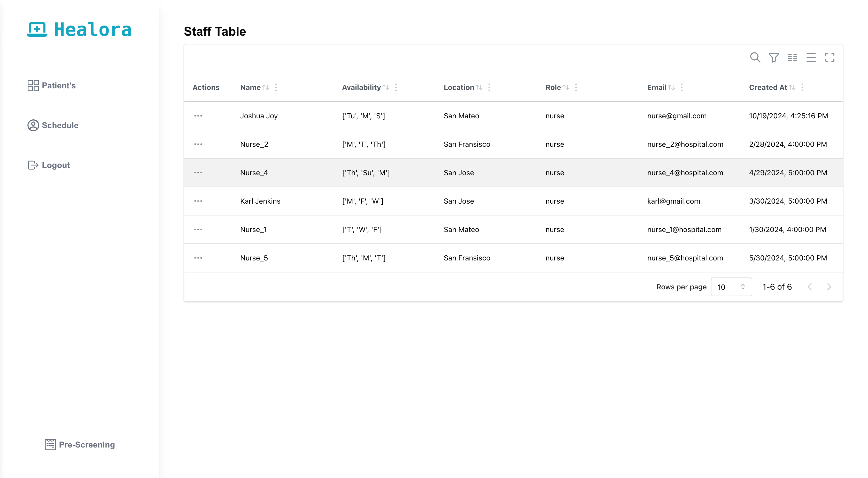Go to next page of table
The width and height of the screenshot is (868, 478).
click(829, 287)
